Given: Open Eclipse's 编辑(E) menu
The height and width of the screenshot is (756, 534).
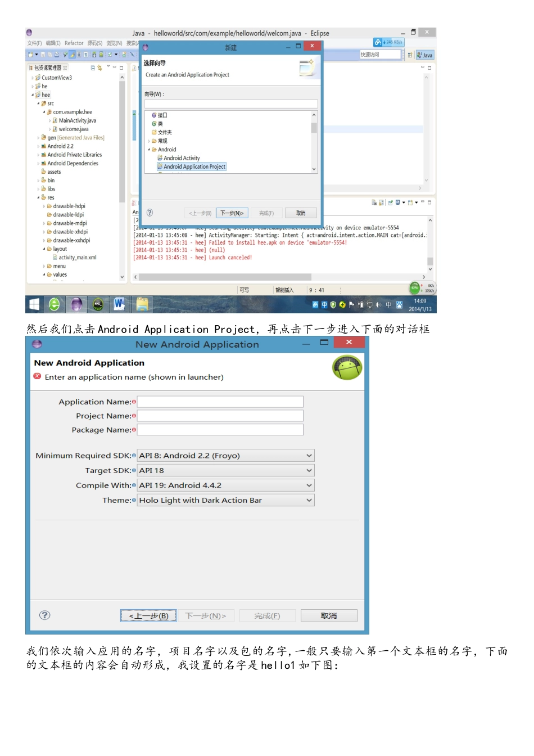Looking at the screenshot, I should 53,43.
